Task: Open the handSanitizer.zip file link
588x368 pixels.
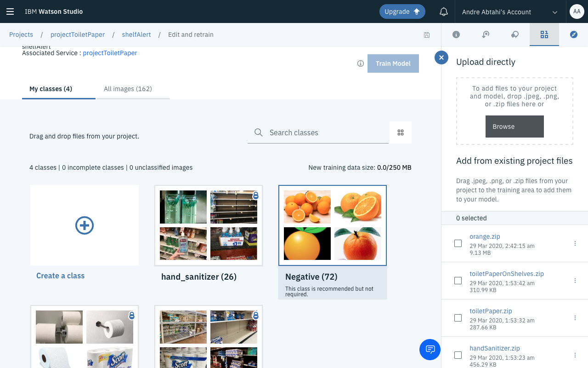Action: (495, 348)
